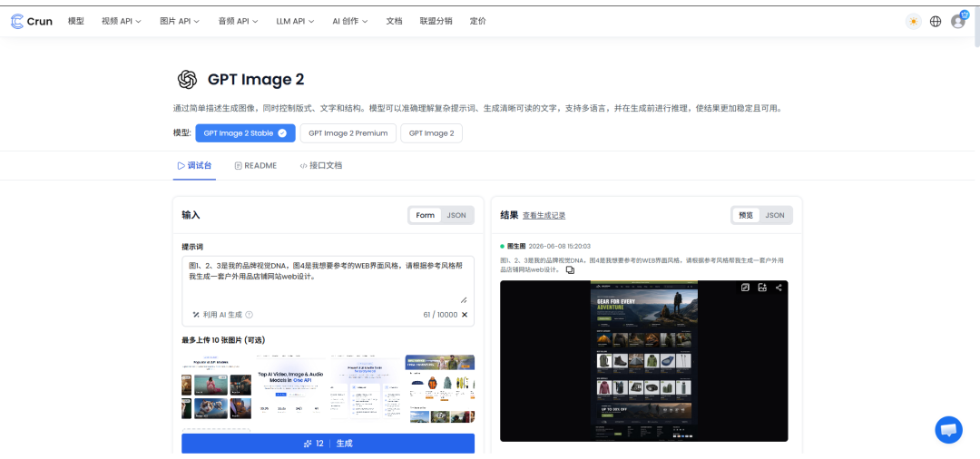Switch result view to 预览
Screen dimensions: 980x459
[x=746, y=216]
